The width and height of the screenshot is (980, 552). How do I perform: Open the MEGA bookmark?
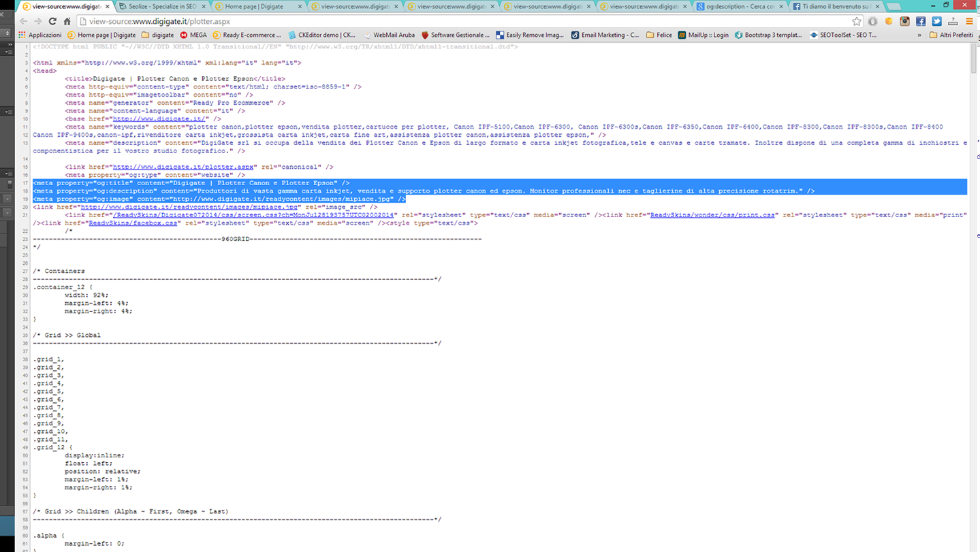pyautogui.click(x=193, y=35)
